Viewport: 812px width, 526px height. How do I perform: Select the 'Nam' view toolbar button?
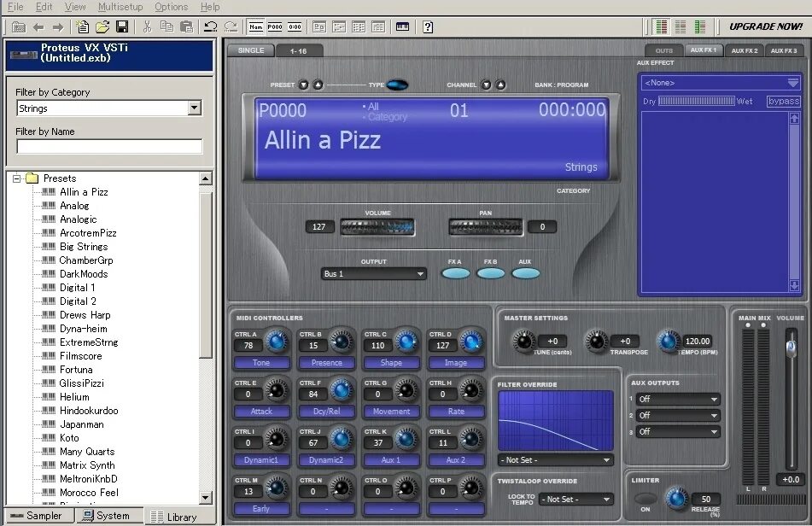click(x=256, y=27)
